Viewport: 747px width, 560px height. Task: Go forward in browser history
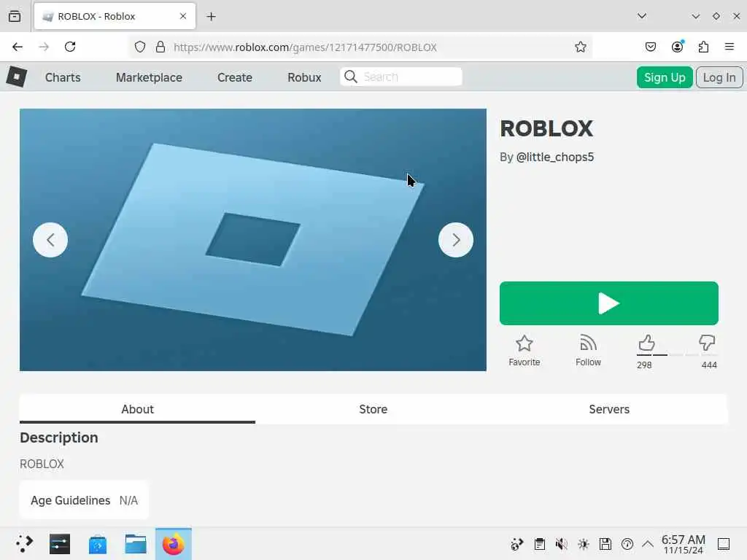(44, 47)
